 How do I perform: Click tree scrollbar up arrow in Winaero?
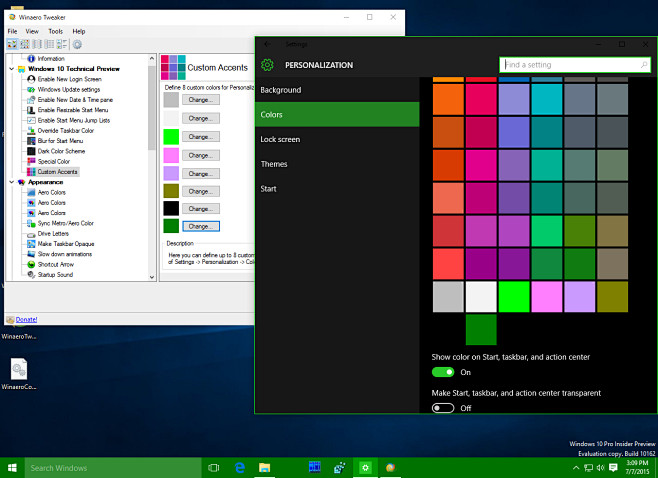[152, 58]
